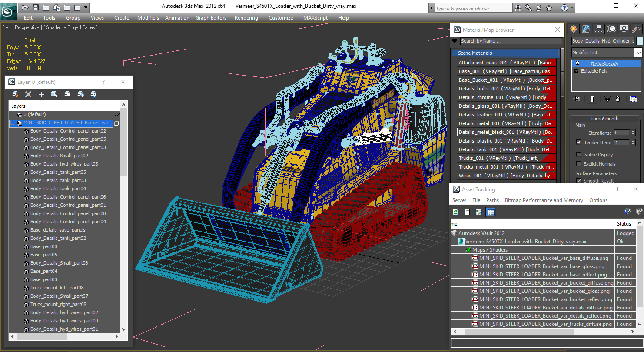Image resolution: width=644 pixels, height=352 pixels.
Task: Switch Asset Tracking to tree view icon
Action: point(478,212)
